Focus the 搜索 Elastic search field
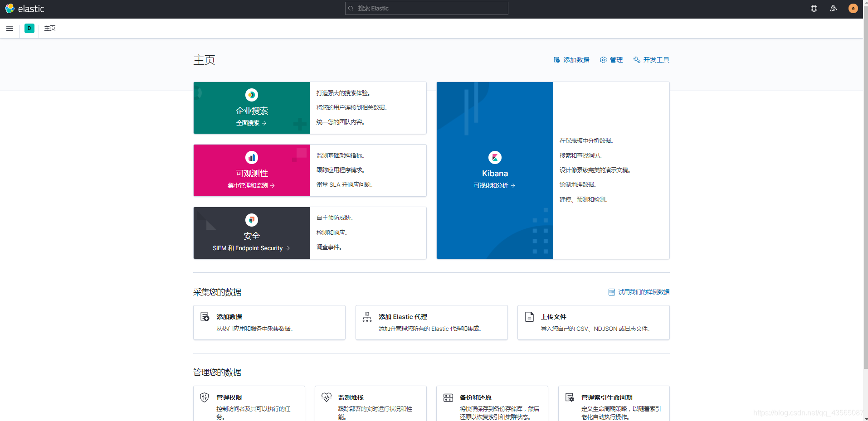Viewport: 868px width, 421px height. [x=426, y=8]
